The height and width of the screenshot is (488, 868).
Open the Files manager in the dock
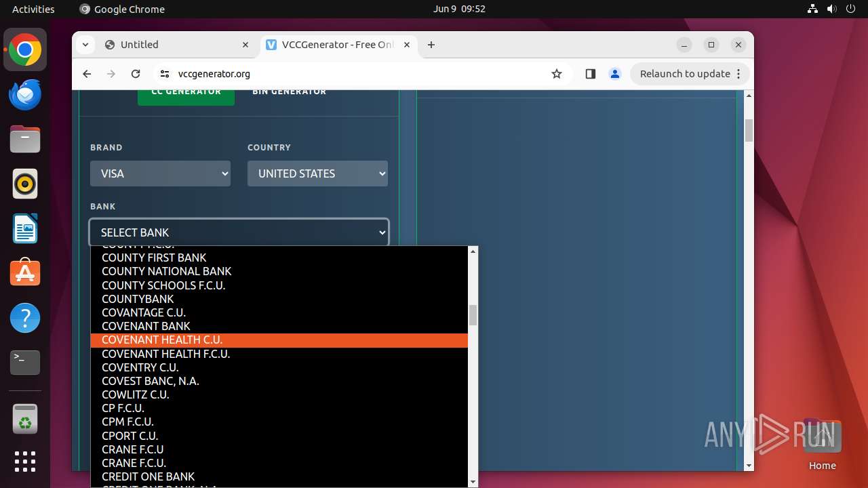pos(25,140)
